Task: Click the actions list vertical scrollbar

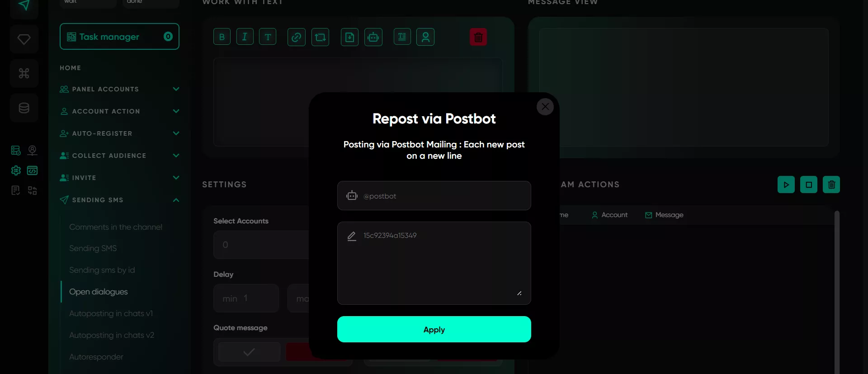Action: [x=837, y=292]
